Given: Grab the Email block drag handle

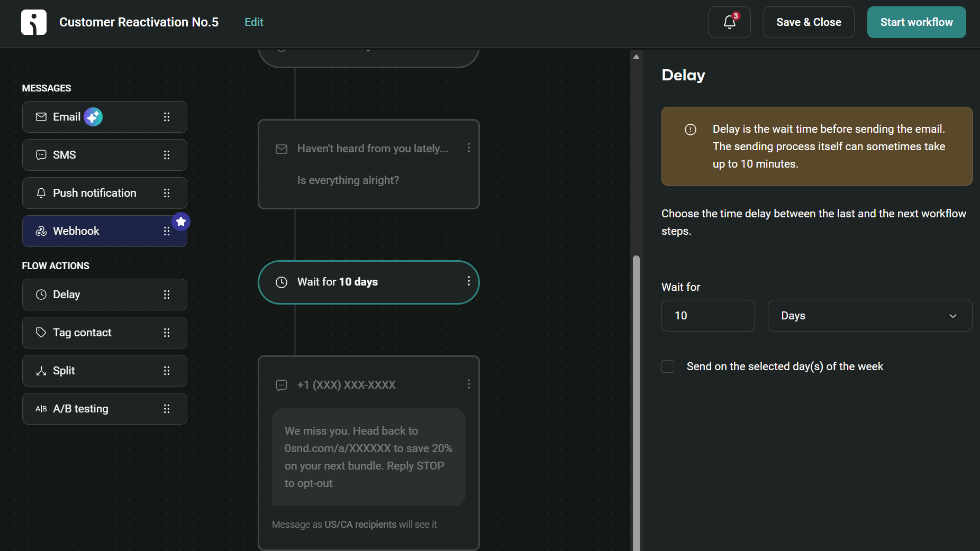Looking at the screenshot, I should 167,117.
